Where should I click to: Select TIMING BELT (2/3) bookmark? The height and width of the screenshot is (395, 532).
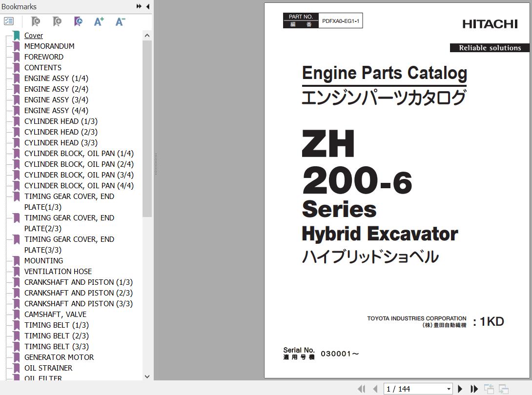click(57, 336)
